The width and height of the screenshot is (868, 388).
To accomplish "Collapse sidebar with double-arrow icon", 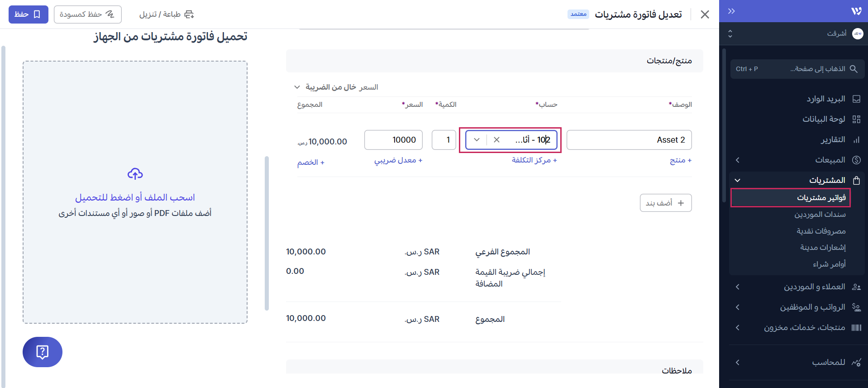I will pos(731,11).
